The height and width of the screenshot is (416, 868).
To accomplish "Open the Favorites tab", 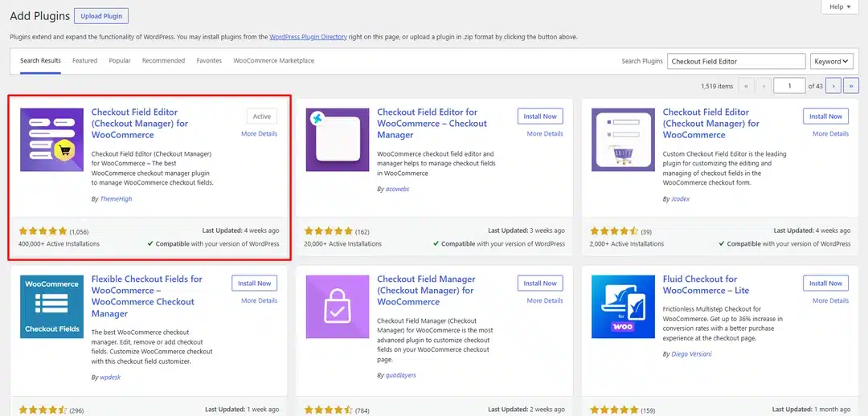I will point(209,61).
